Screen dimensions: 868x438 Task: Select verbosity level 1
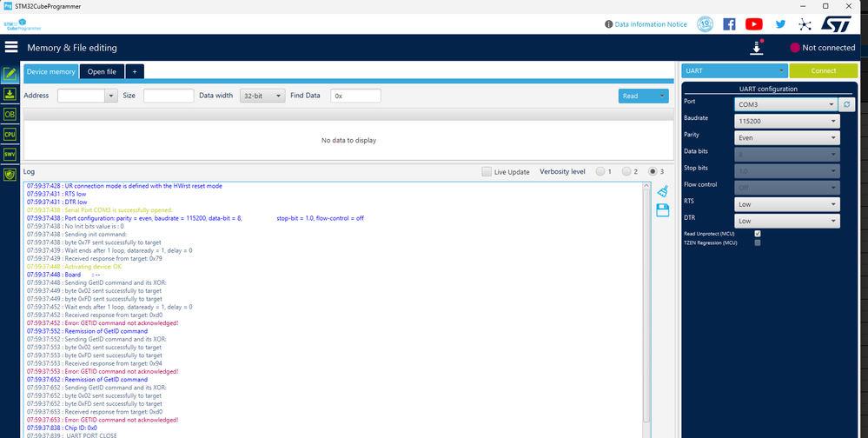point(600,172)
